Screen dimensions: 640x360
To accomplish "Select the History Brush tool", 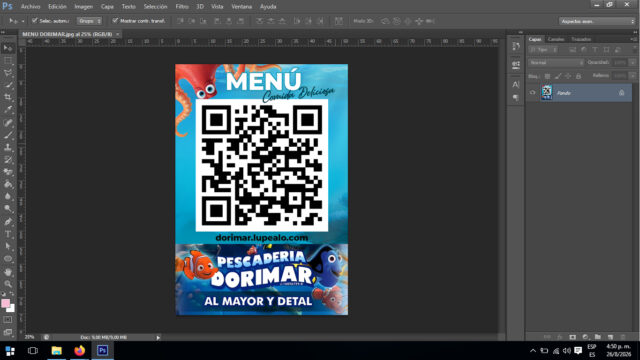I will [x=8, y=160].
